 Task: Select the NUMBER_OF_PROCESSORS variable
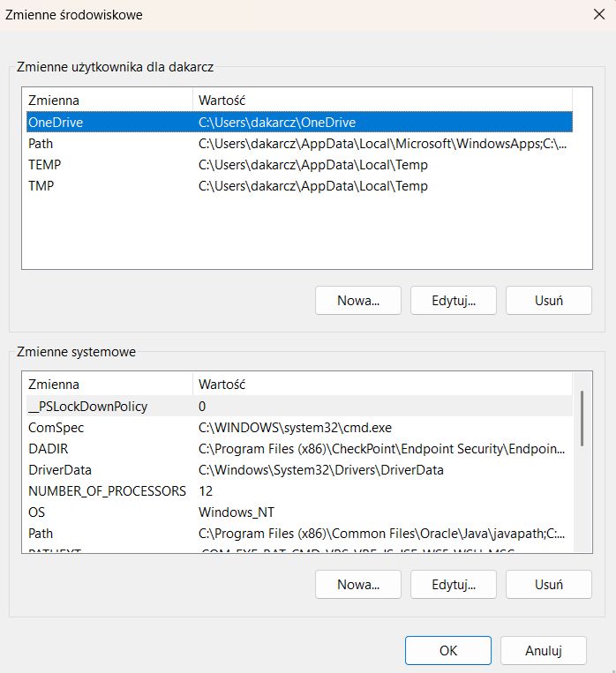point(299,490)
